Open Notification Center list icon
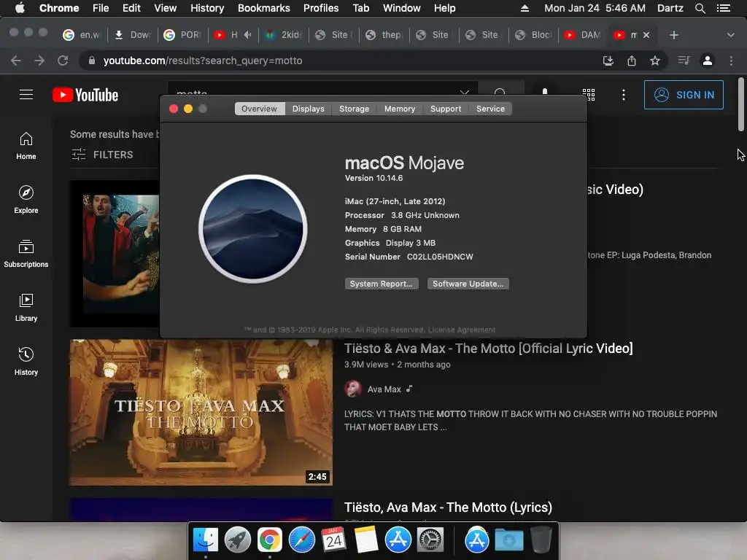747x560 pixels. (x=723, y=8)
